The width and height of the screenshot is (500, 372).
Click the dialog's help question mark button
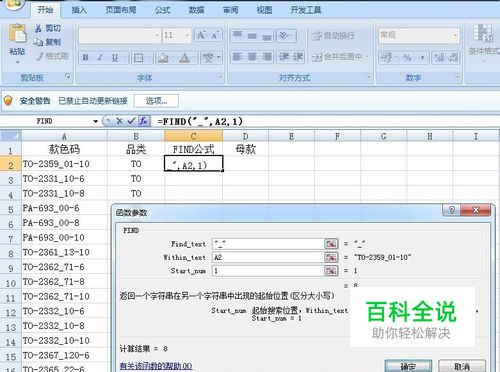[452, 210]
